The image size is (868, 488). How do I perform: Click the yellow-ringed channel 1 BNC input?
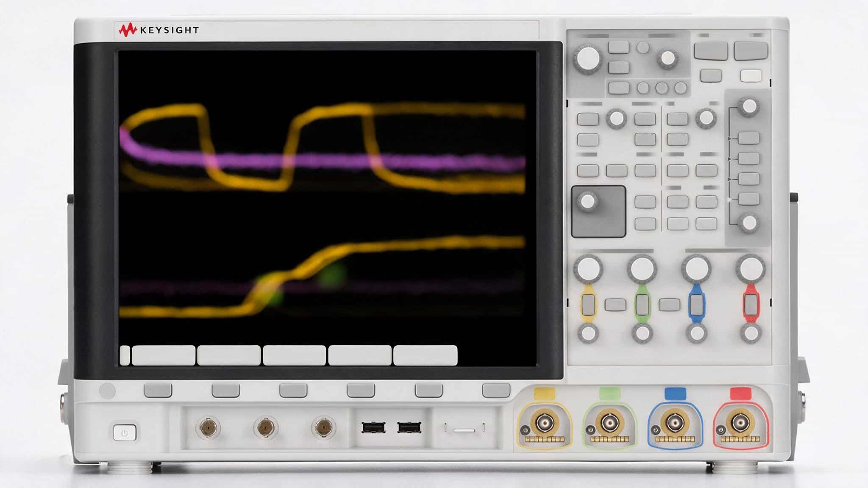coord(544,422)
